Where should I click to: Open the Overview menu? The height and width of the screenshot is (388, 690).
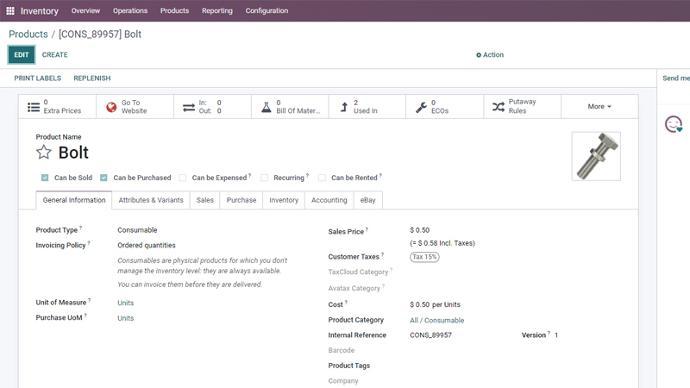point(85,11)
